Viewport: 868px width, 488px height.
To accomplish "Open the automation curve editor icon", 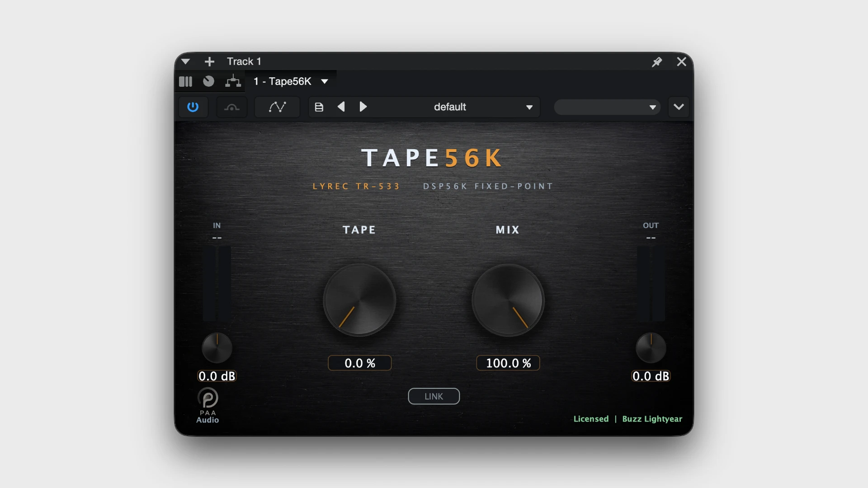I will pyautogui.click(x=277, y=107).
